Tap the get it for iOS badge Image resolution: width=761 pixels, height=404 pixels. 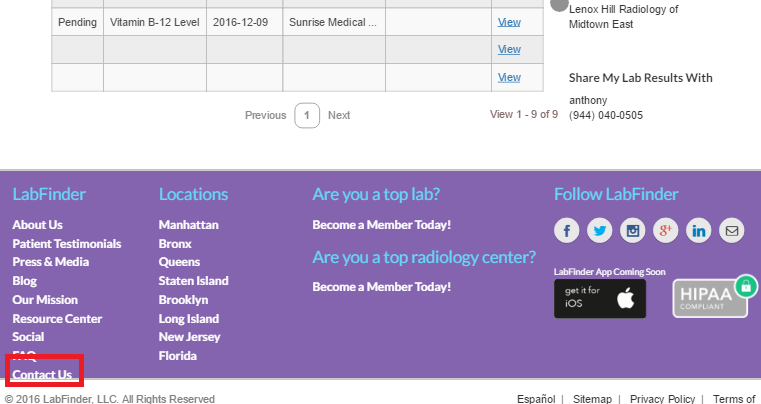click(600, 298)
